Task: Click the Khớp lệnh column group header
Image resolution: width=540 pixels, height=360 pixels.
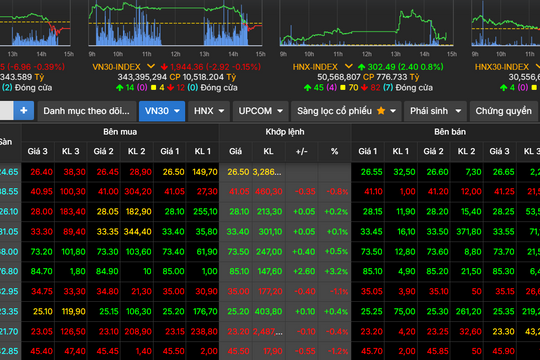Action: point(285,132)
